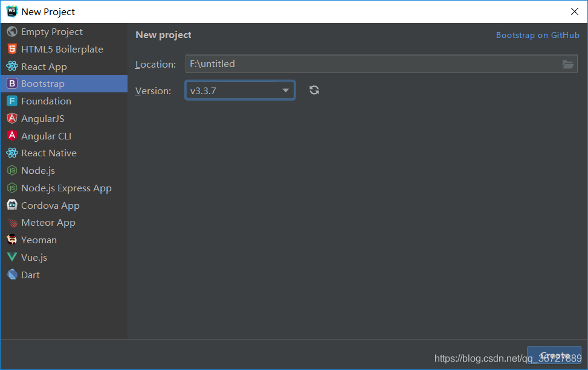Select Empty Project template
Image resolution: width=588 pixels, height=370 pixels.
coord(64,32)
